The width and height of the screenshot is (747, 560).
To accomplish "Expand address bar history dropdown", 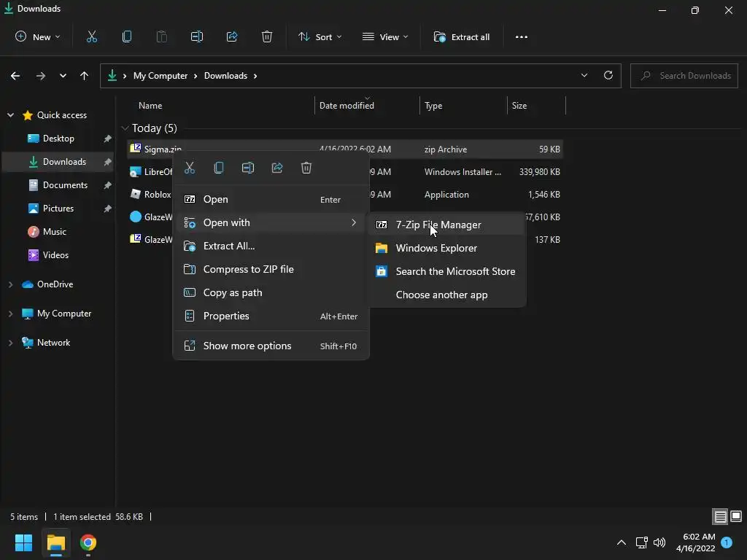I will pyautogui.click(x=584, y=75).
